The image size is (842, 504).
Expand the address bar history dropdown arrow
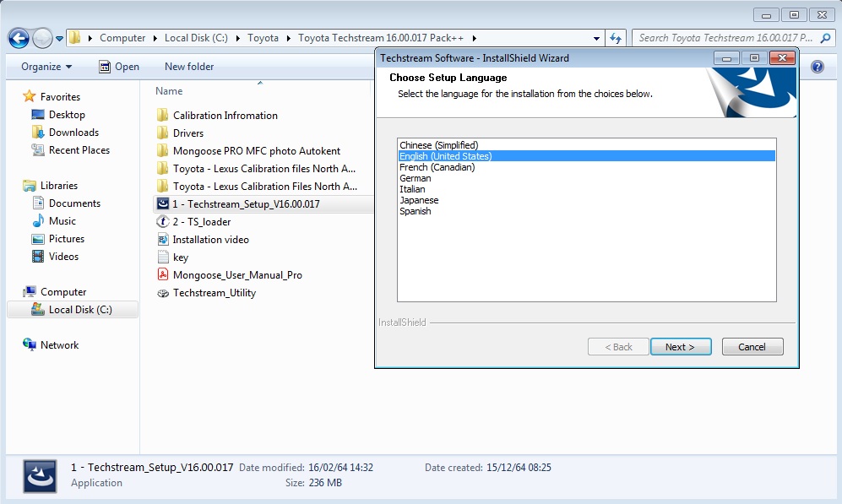[596, 38]
